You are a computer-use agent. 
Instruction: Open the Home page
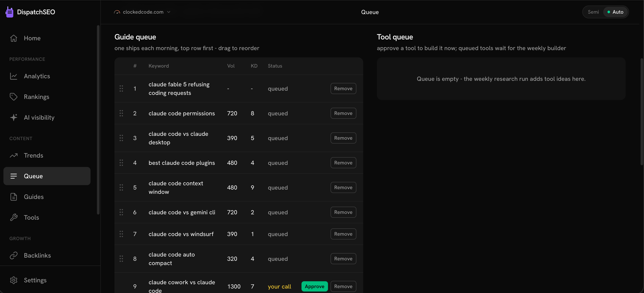tap(47, 38)
